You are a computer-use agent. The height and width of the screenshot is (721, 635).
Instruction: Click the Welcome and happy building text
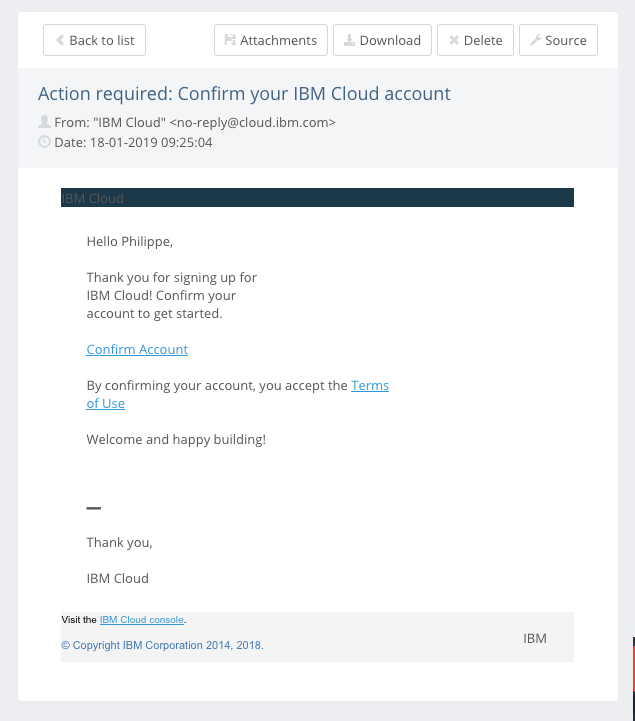176,439
